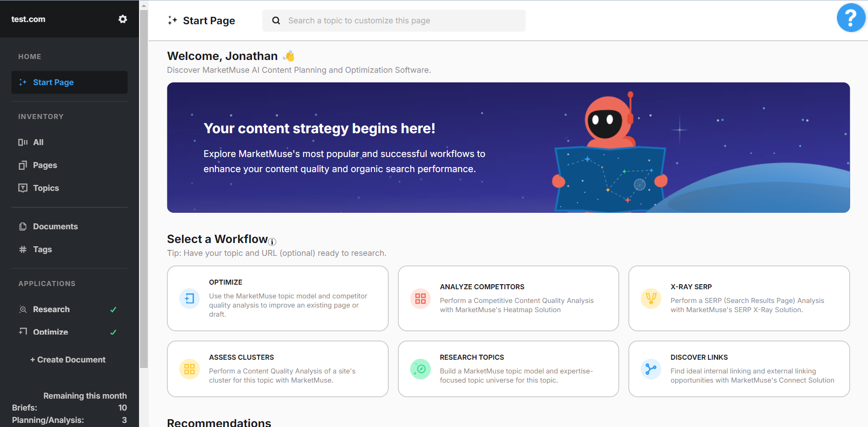The image size is (868, 427).
Task: Click the topic search input field
Action: (394, 21)
